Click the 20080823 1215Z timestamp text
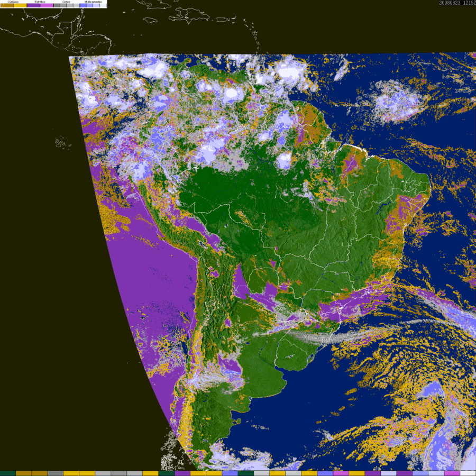476x476 pixels. (x=457, y=3)
